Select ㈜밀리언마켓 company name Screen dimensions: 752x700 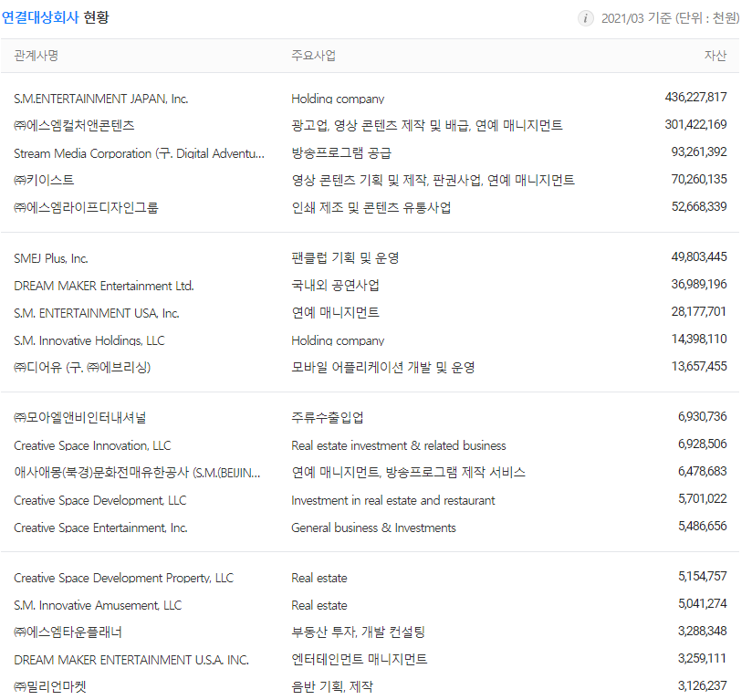point(50,686)
